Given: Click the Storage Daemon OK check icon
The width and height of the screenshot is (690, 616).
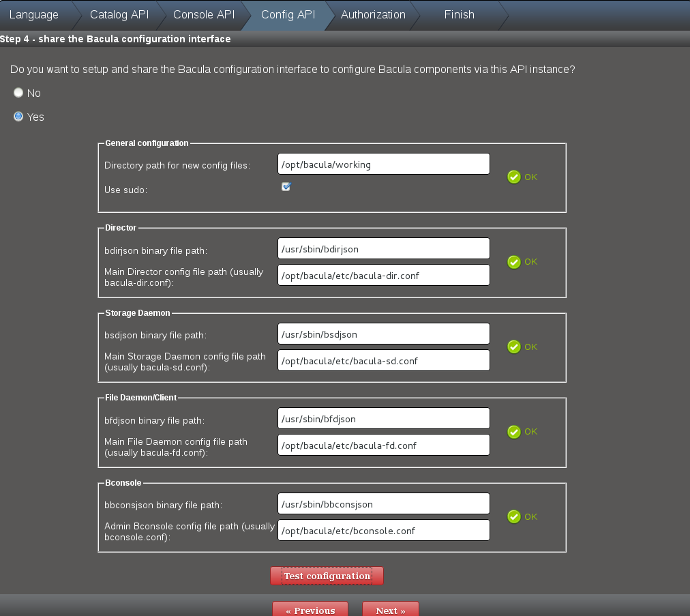Looking at the screenshot, I should (x=513, y=347).
